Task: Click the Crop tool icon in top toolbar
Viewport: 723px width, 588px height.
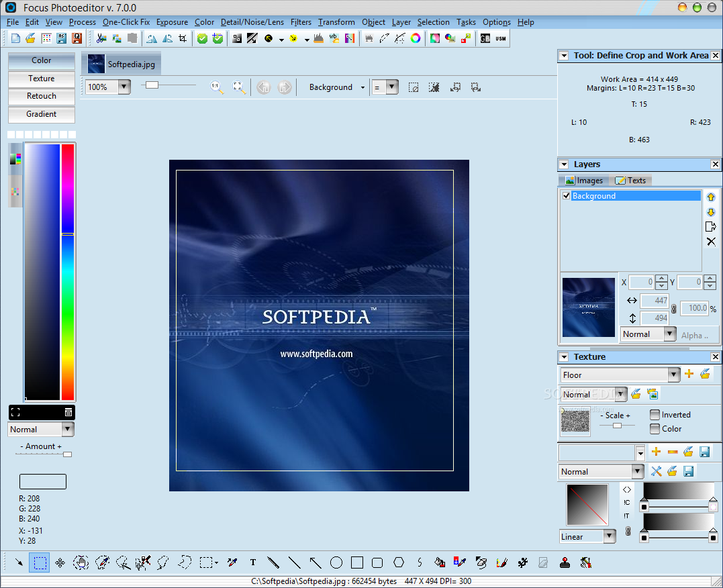Action: pos(183,38)
